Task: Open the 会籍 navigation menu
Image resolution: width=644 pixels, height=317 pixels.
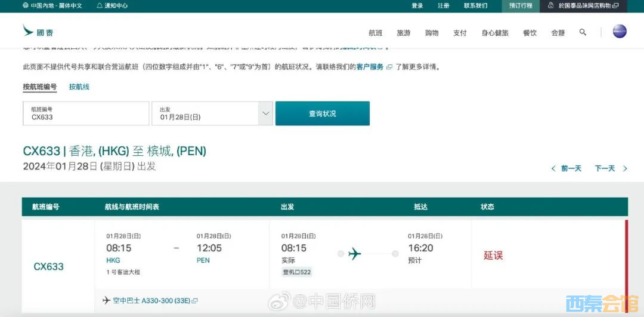Action: pos(558,33)
